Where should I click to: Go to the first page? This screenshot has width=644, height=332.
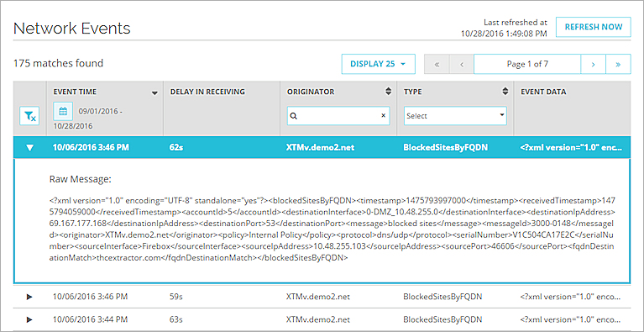pyautogui.click(x=437, y=64)
